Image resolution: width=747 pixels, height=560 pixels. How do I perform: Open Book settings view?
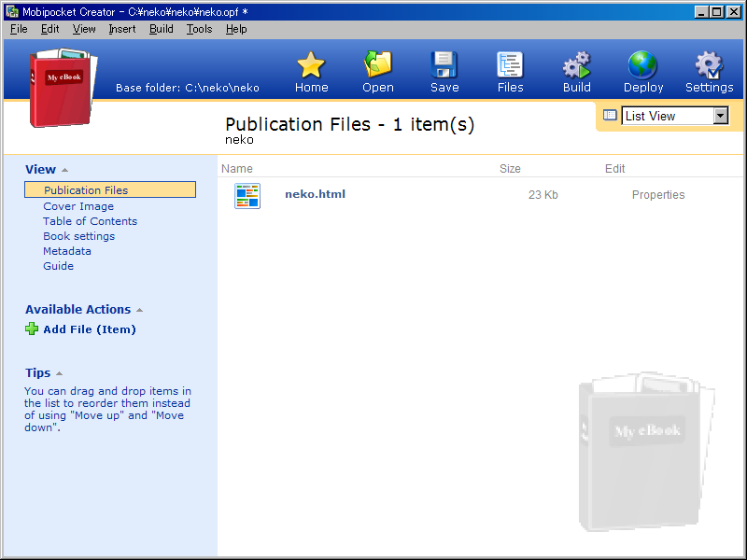point(79,236)
